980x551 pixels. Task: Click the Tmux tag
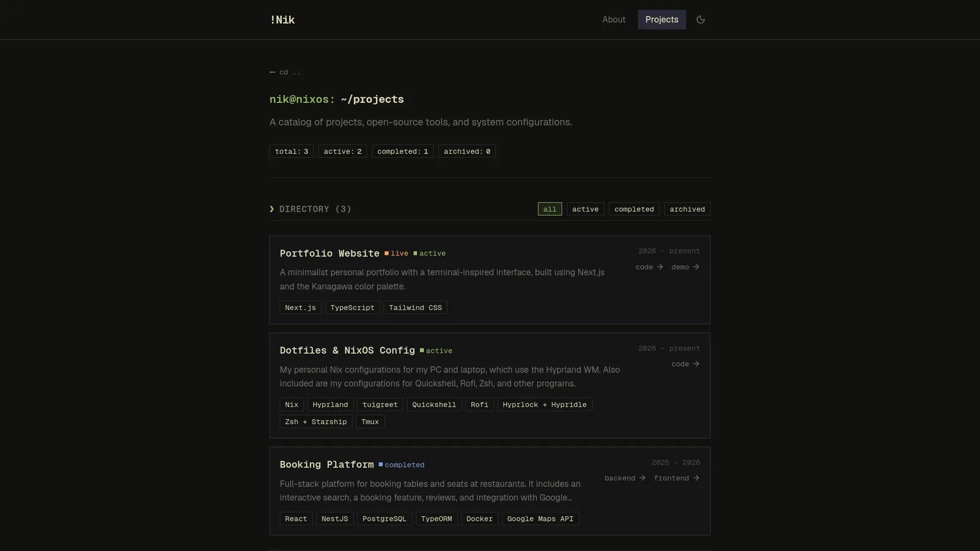click(x=370, y=422)
